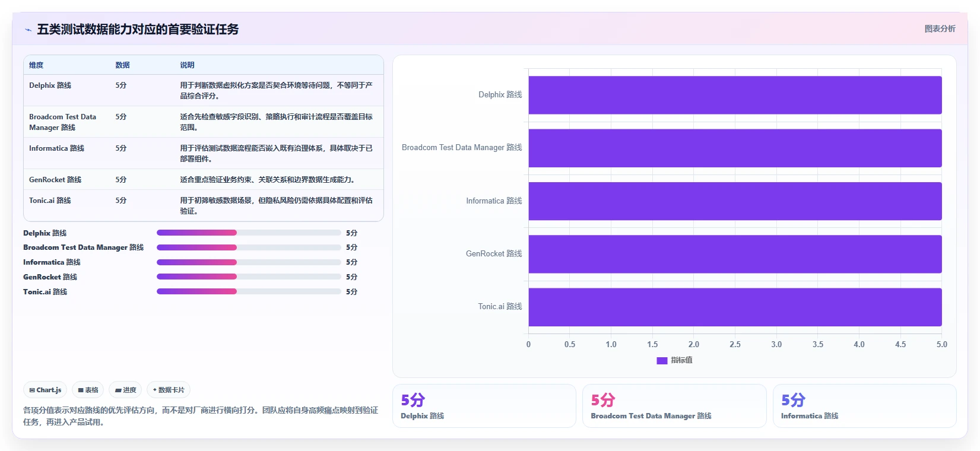Select the 数据卡片 tag
The height and width of the screenshot is (451, 980).
[x=169, y=390]
